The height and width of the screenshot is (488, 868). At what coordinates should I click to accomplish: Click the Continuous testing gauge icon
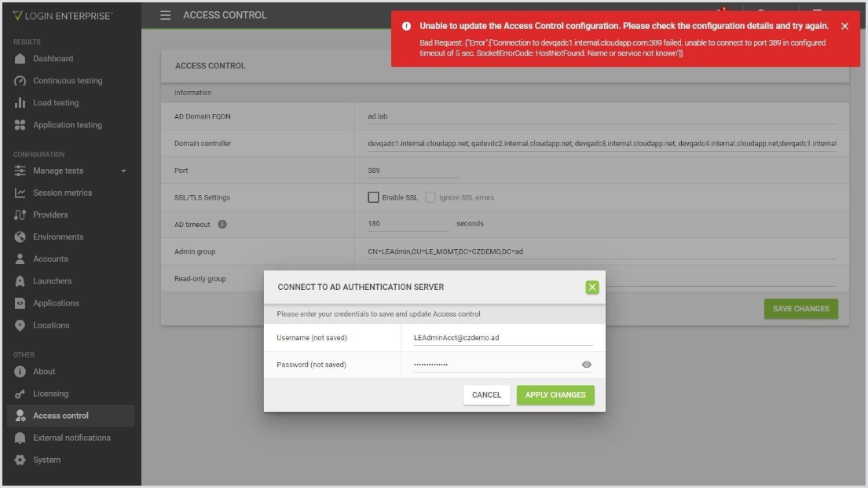click(x=20, y=81)
